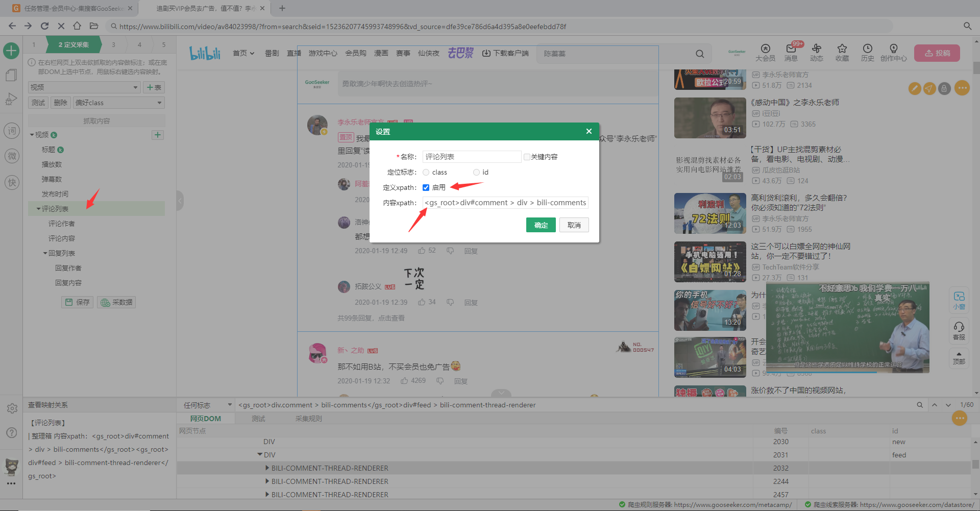Click the browser home icon
The height and width of the screenshot is (511, 980).
(77, 26)
